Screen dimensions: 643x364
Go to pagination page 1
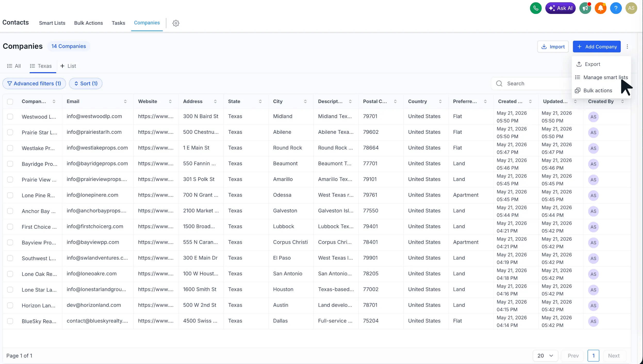[593, 356]
